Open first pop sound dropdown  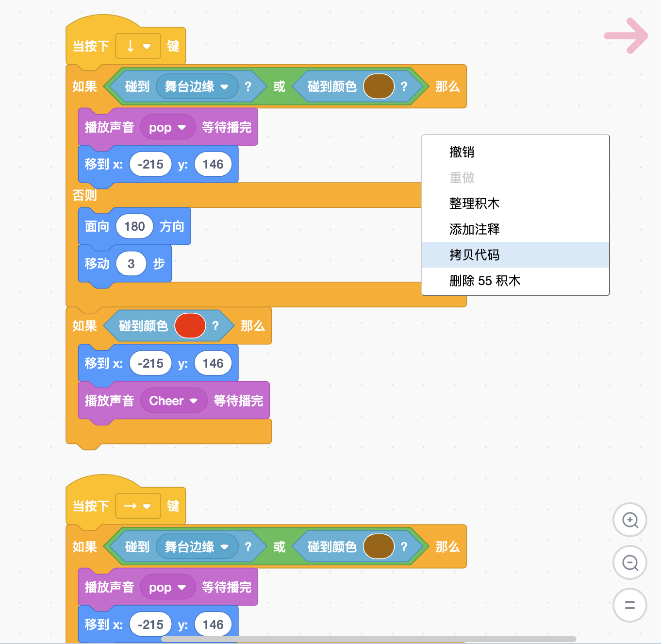point(168,127)
